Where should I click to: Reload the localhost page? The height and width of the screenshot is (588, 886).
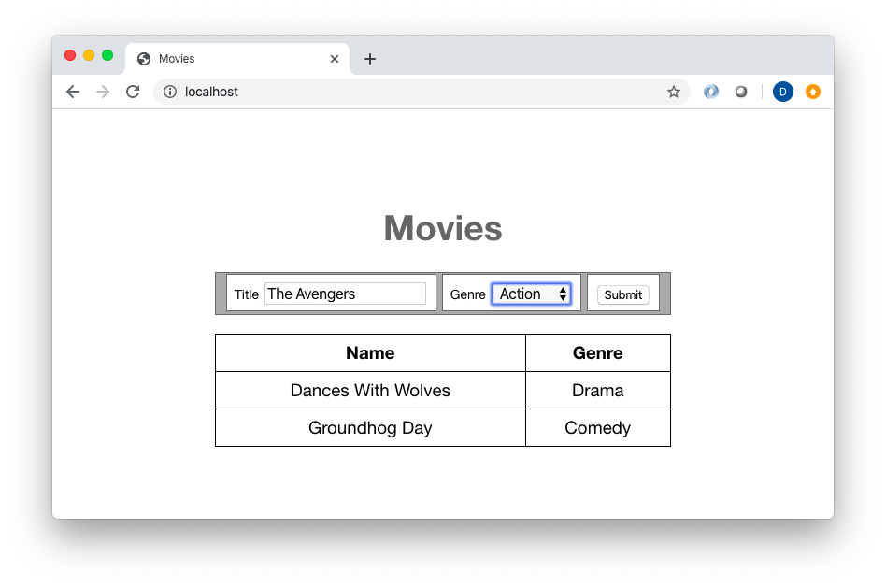pyautogui.click(x=133, y=92)
